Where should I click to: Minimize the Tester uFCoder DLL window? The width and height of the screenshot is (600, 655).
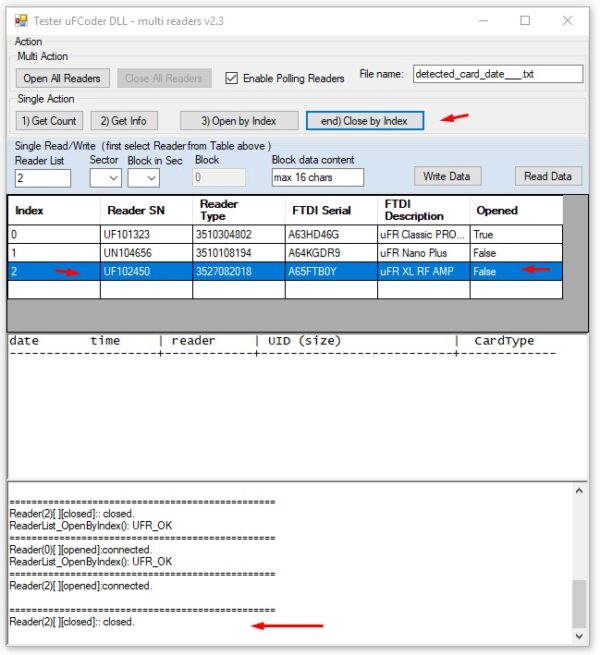[476, 20]
